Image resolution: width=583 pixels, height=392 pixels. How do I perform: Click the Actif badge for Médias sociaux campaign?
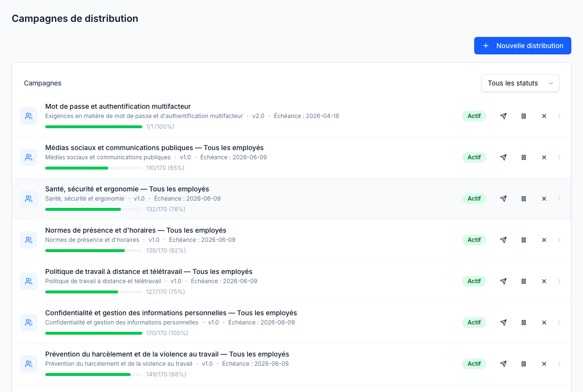click(474, 157)
